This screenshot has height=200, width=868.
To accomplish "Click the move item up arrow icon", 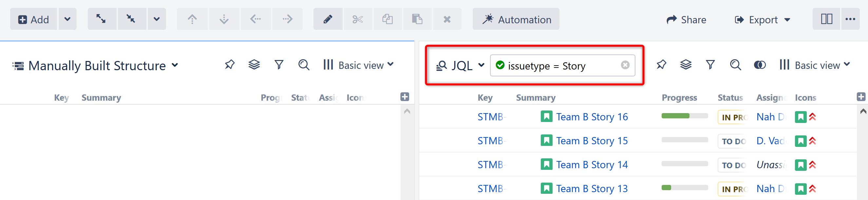I will (x=192, y=19).
